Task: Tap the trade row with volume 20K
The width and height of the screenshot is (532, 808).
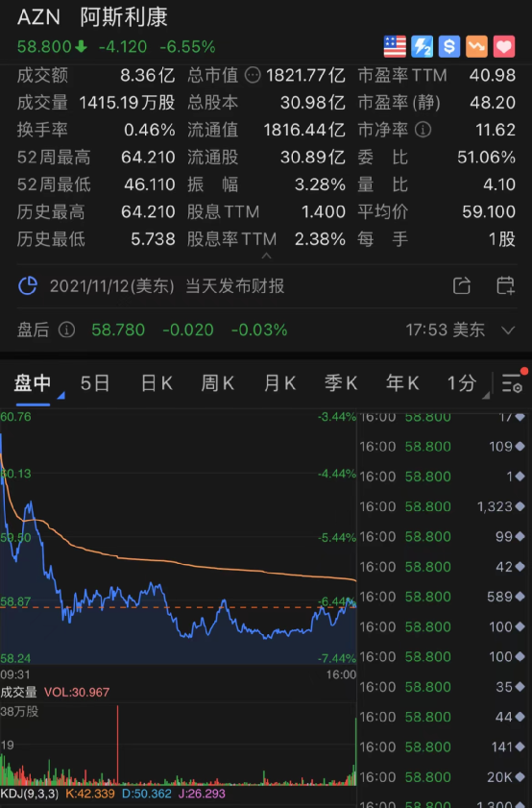Action: 443,777
